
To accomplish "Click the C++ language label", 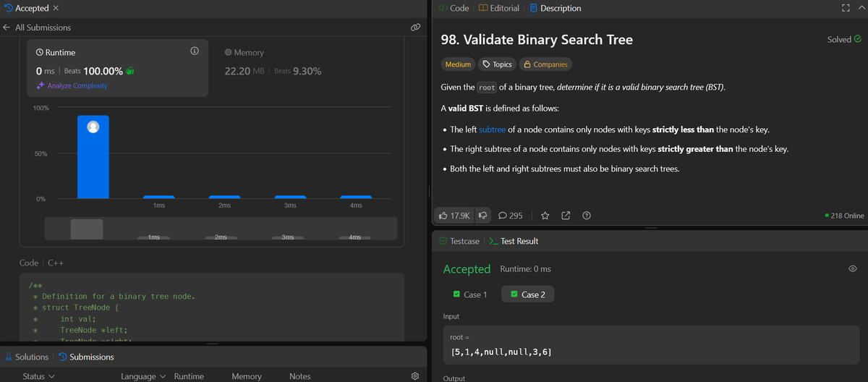I will 57,263.
